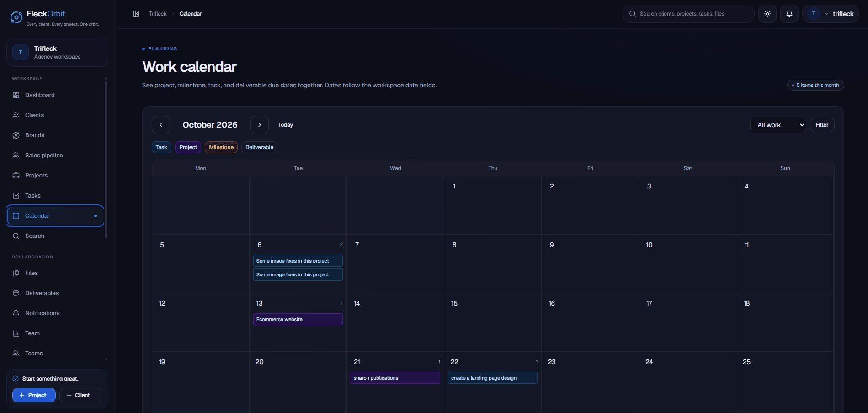Go to next month with right chevron

(260, 125)
